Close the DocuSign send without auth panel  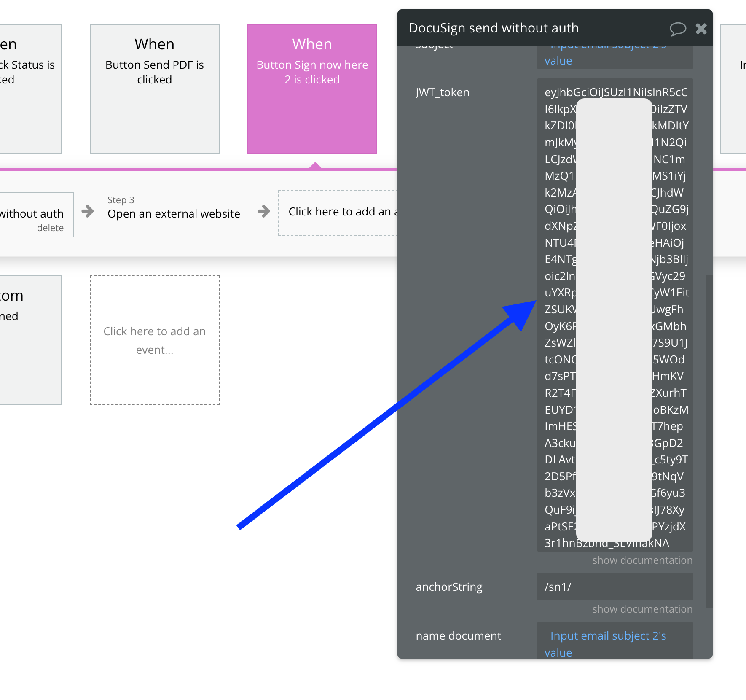(701, 29)
